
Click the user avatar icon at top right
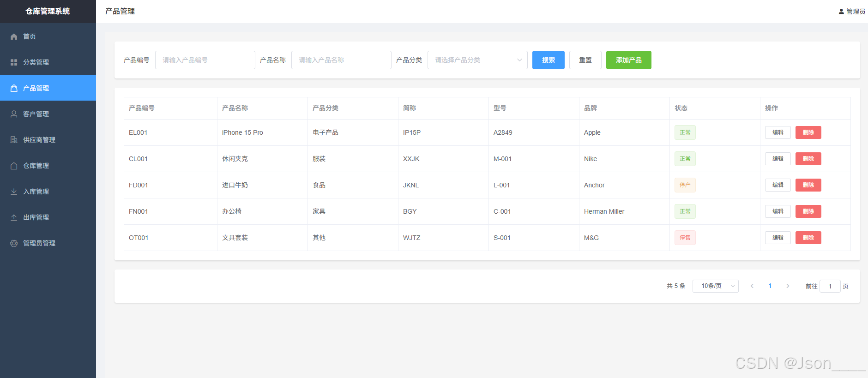841,12
